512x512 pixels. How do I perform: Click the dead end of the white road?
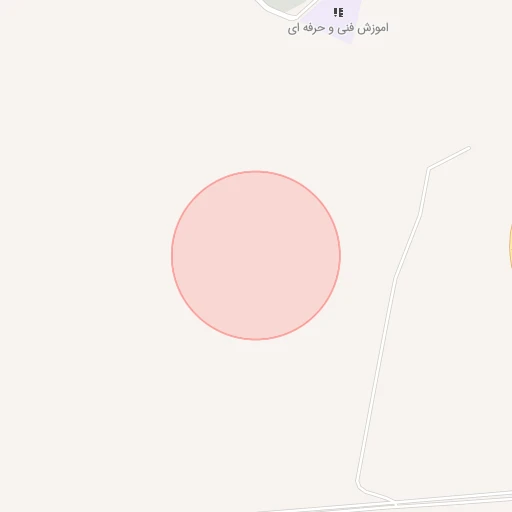click(x=468, y=148)
